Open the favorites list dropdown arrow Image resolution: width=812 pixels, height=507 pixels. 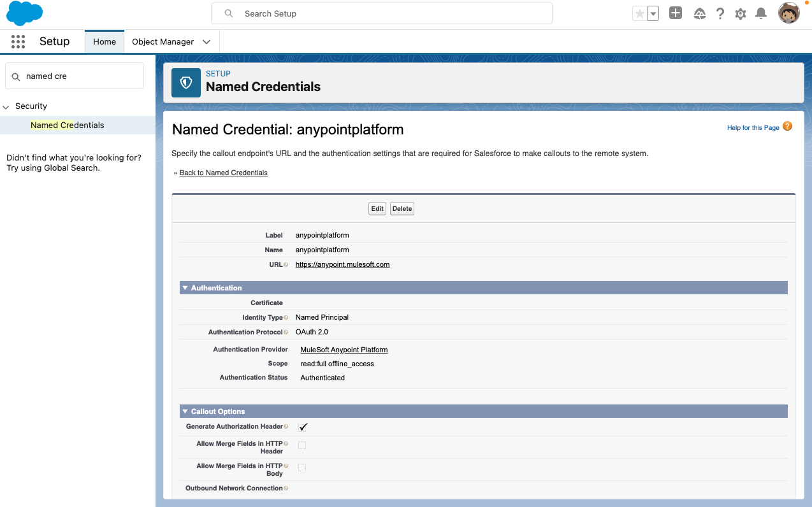point(653,13)
